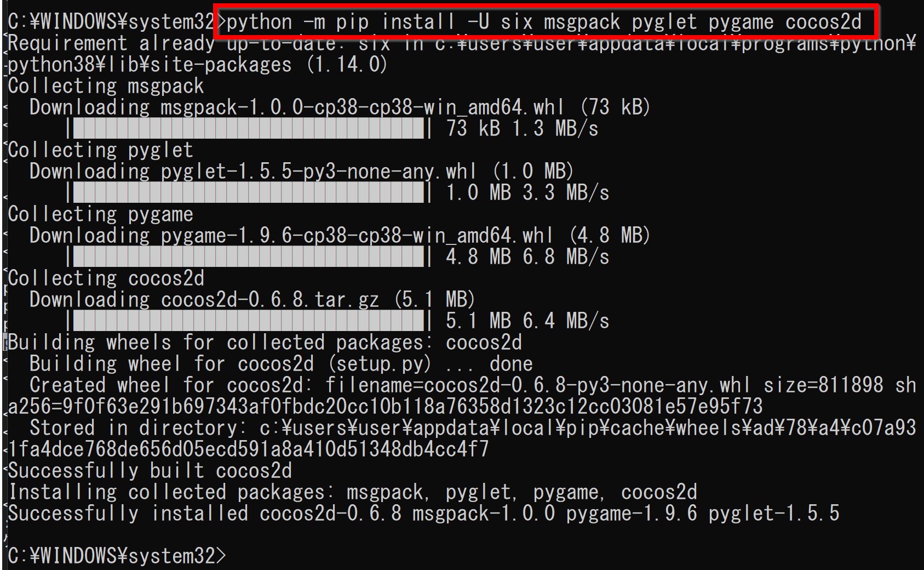The image size is (924, 570).
Task: Click the 'Collecting msgpack' text line
Action: pos(106,86)
